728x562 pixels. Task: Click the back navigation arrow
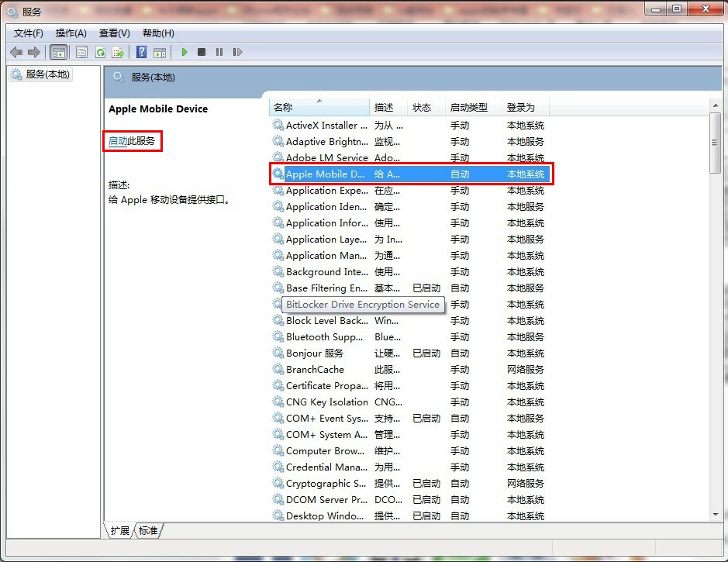[x=17, y=51]
